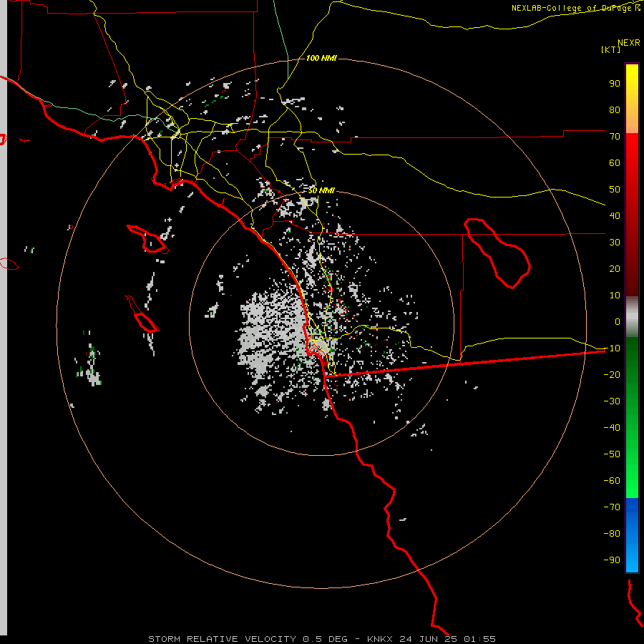644x644 pixels.
Task: Select the 50 value on velocity scale
Action: [615, 190]
